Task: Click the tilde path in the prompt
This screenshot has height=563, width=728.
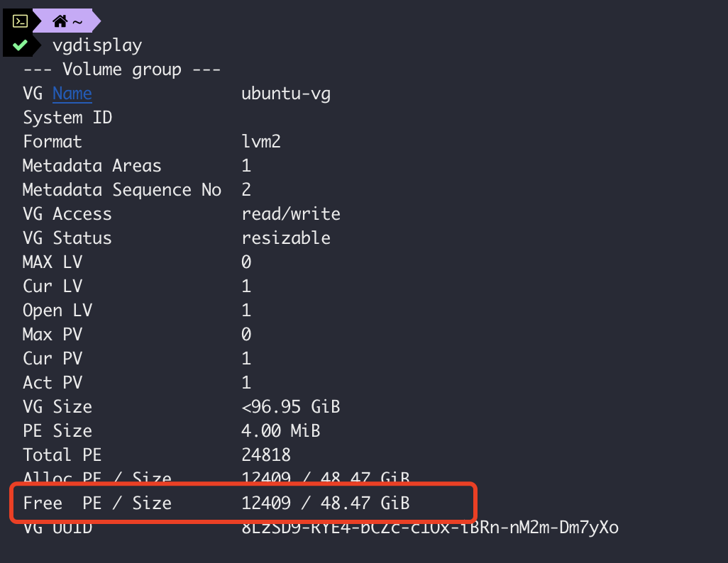Action: (77, 21)
